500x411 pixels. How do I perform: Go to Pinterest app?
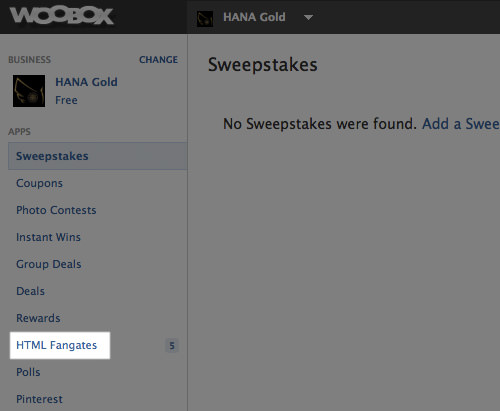39,399
